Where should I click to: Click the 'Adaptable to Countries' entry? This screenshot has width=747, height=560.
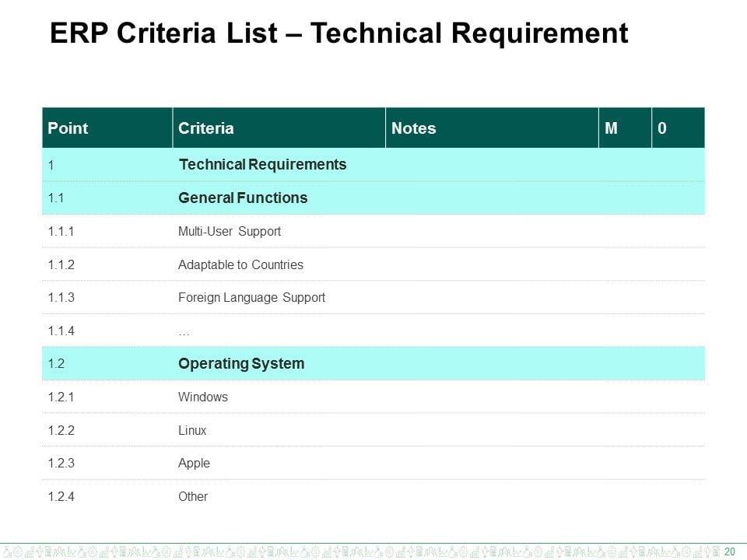[240, 264]
